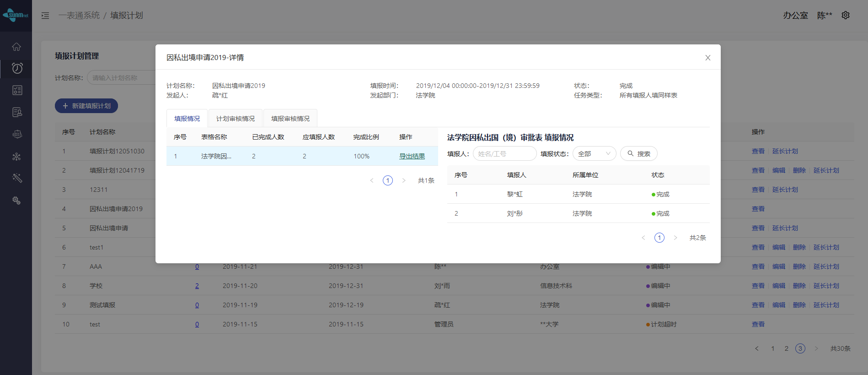The image size is (868, 375).
Task: Switch to the 填报审核情况 tab
Action: point(290,119)
